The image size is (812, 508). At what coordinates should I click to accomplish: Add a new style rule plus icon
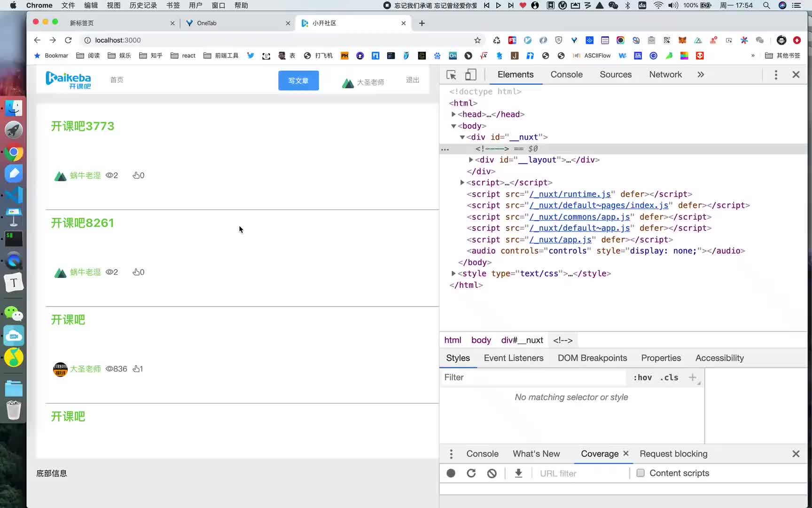click(692, 377)
